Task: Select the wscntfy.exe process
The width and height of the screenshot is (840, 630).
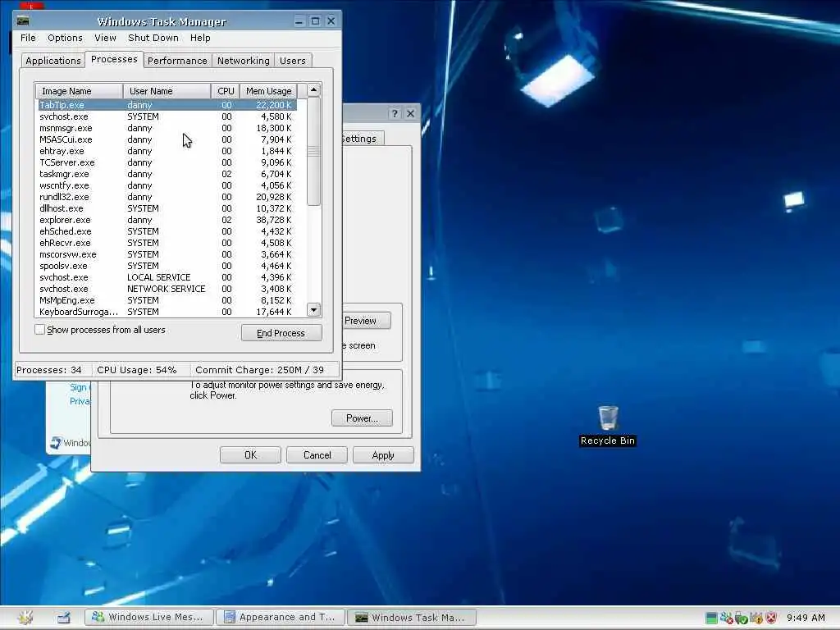Action: [x=167, y=185]
